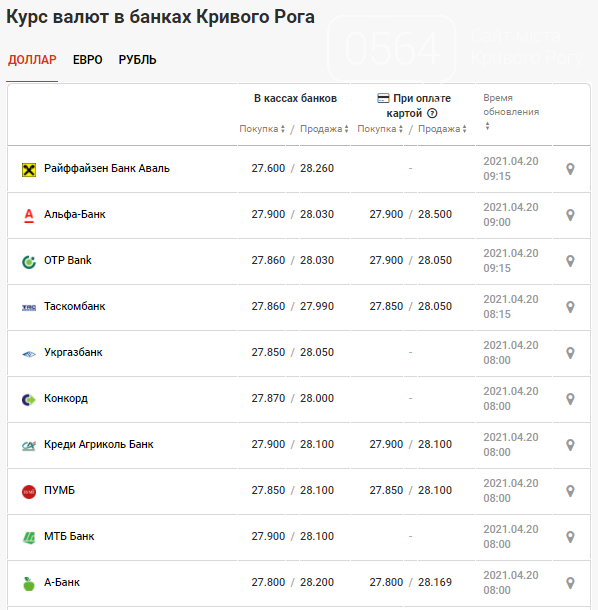The width and height of the screenshot is (598, 610).
Task: Sort by Время обновления column
Action: [511, 112]
